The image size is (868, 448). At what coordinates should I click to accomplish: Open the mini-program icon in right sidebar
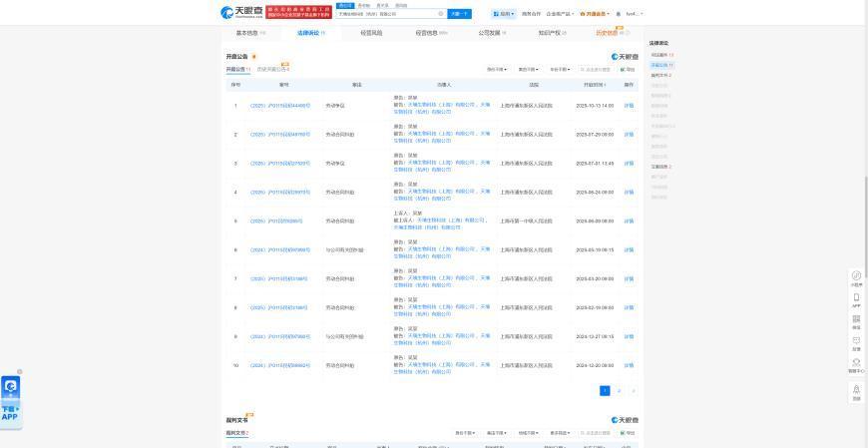tap(856, 275)
